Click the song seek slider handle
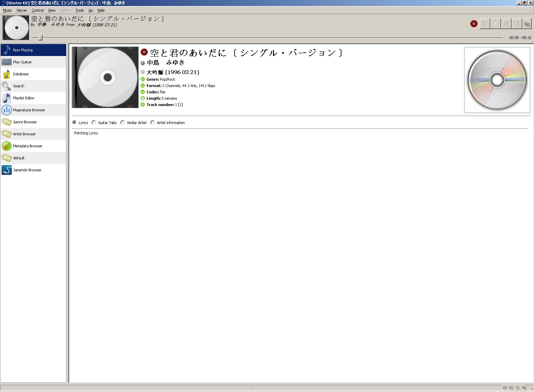Screen dimensions: 534x392 [x=40, y=38]
